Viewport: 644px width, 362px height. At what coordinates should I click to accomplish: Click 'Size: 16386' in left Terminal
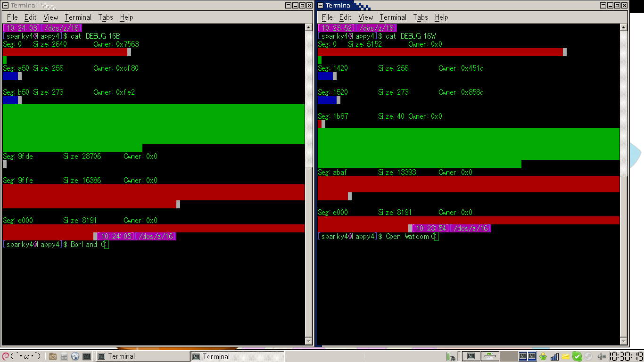[82, 181]
